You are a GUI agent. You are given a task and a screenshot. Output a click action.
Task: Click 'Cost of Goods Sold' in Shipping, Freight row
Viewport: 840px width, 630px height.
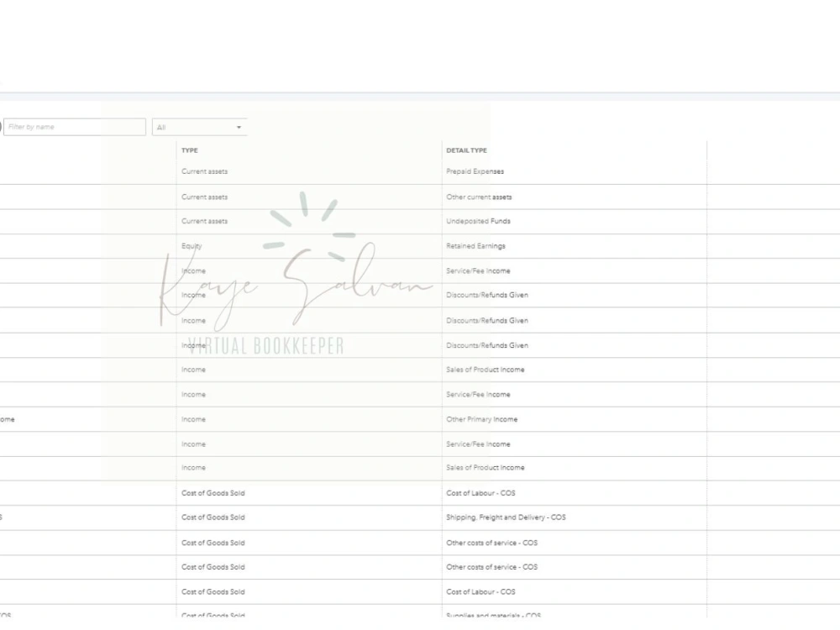pos(213,517)
